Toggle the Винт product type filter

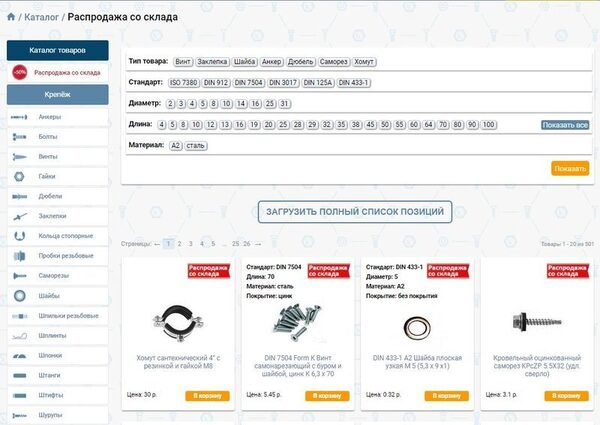pyautogui.click(x=183, y=62)
